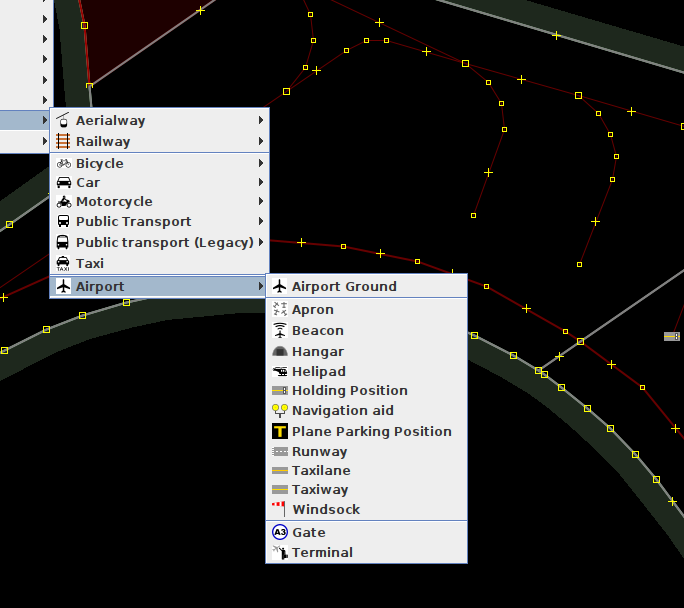Image resolution: width=684 pixels, height=608 pixels.
Task: Click the Beacon icon
Action: click(280, 330)
